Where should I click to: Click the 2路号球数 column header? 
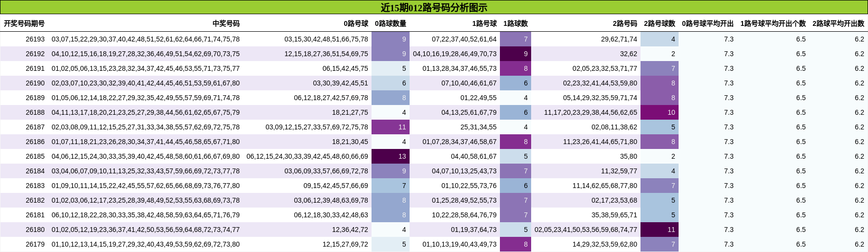tap(660, 23)
